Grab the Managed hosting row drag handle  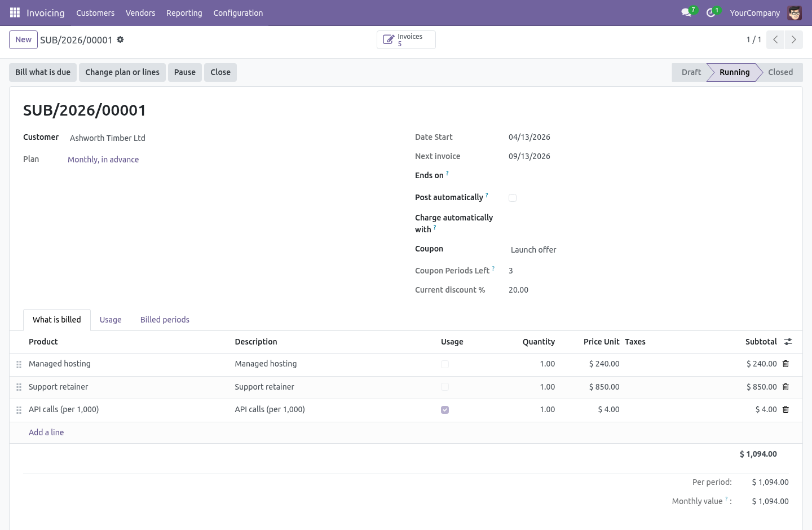[x=19, y=364]
